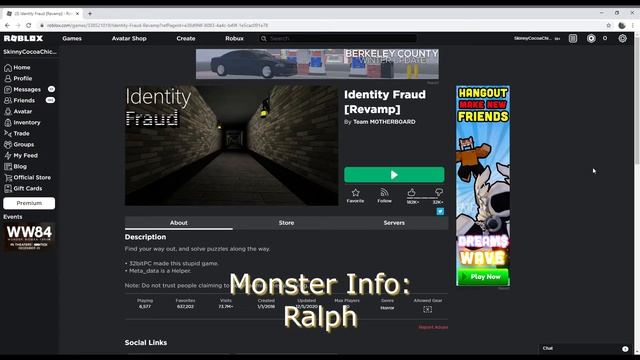Click the green Play button
640x360 pixels.
pyautogui.click(x=394, y=175)
